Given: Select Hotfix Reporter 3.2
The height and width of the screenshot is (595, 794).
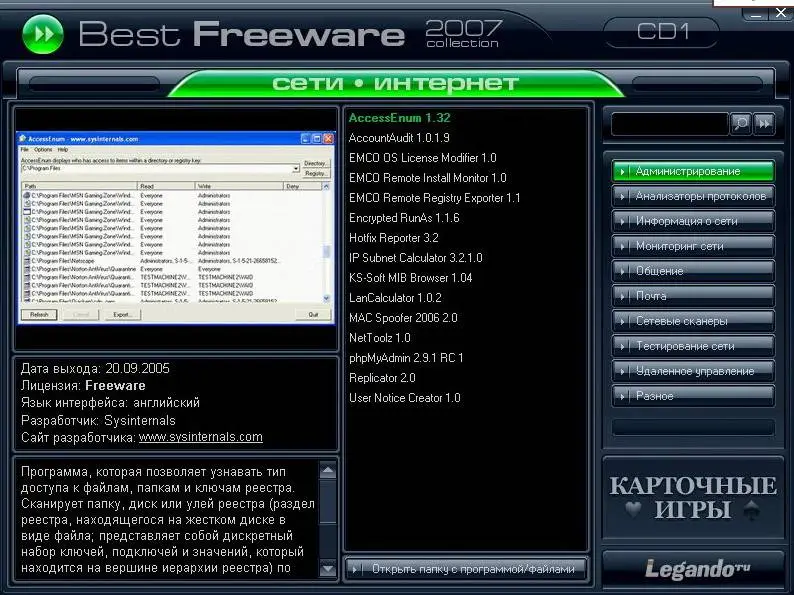Looking at the screenshot, I should pos(393,238).
